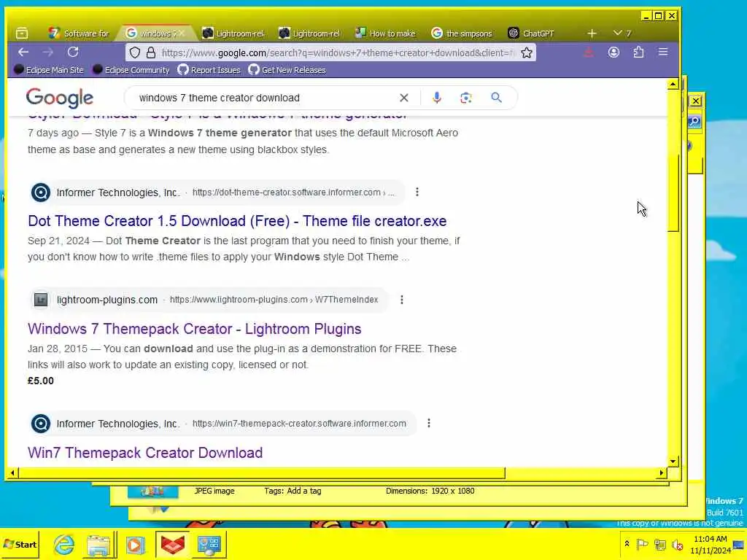Open Firefox account icon
The width and height of the screenshot is (747, 560).
(x=614, y=52)
